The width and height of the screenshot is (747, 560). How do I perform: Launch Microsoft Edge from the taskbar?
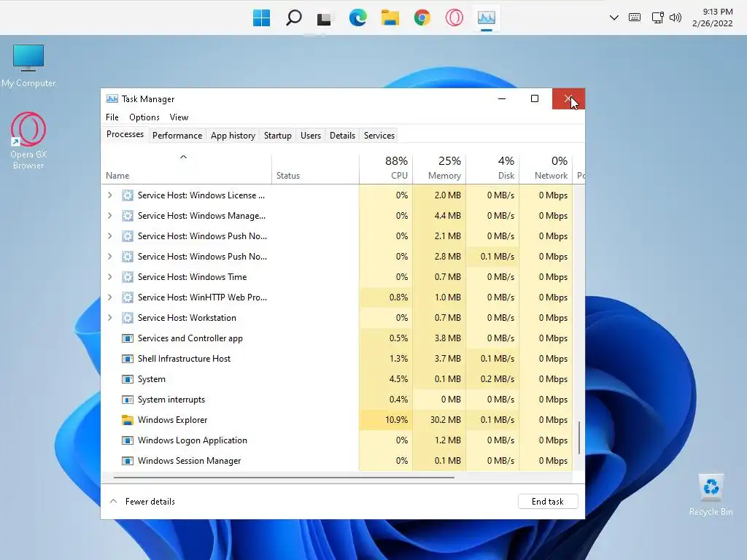coord(357,18)
